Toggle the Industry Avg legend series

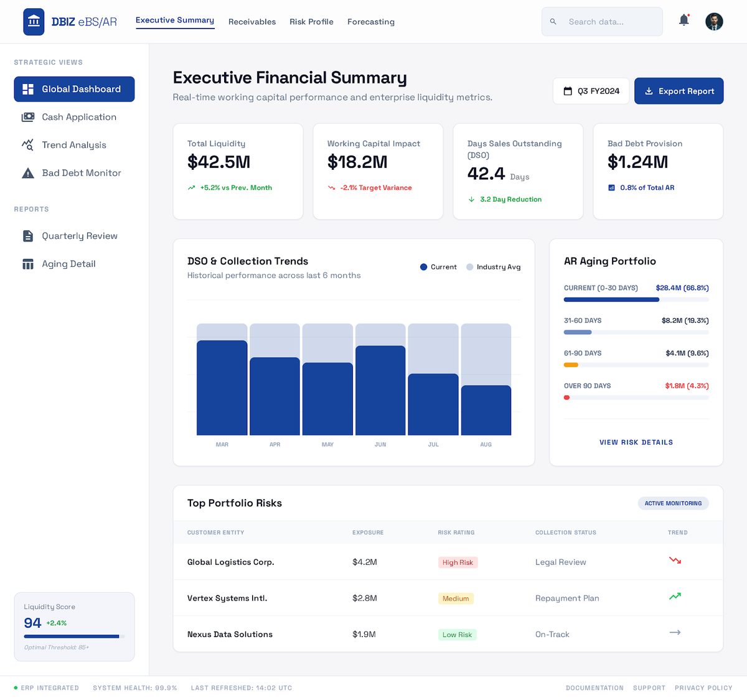494,267
